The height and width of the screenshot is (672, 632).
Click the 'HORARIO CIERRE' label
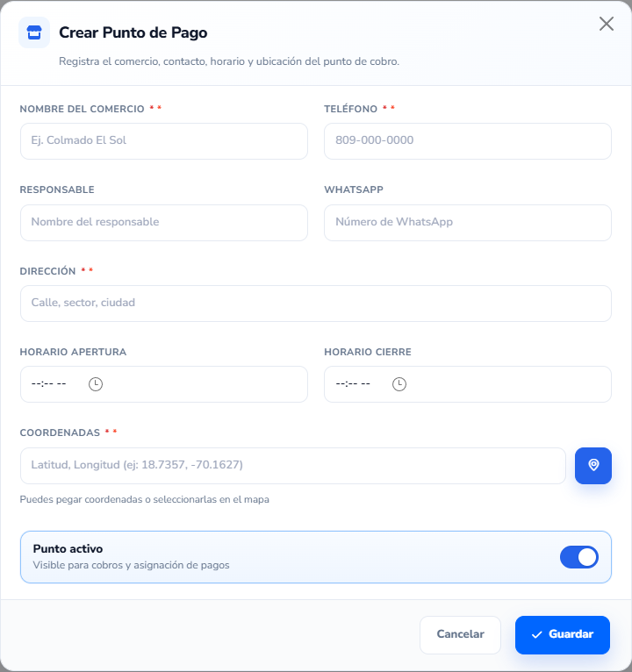(368, 352)
